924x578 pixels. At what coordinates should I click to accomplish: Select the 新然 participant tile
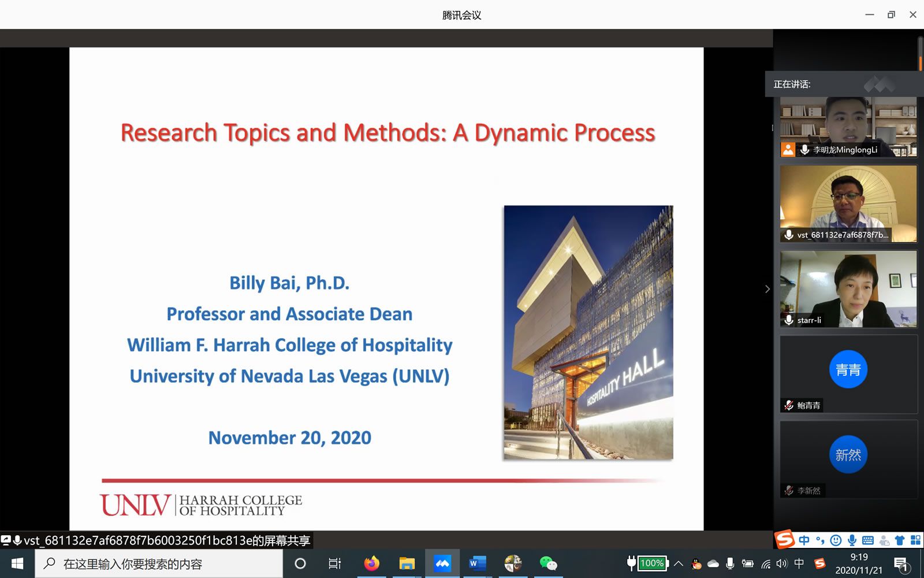(x=848, y=460)
